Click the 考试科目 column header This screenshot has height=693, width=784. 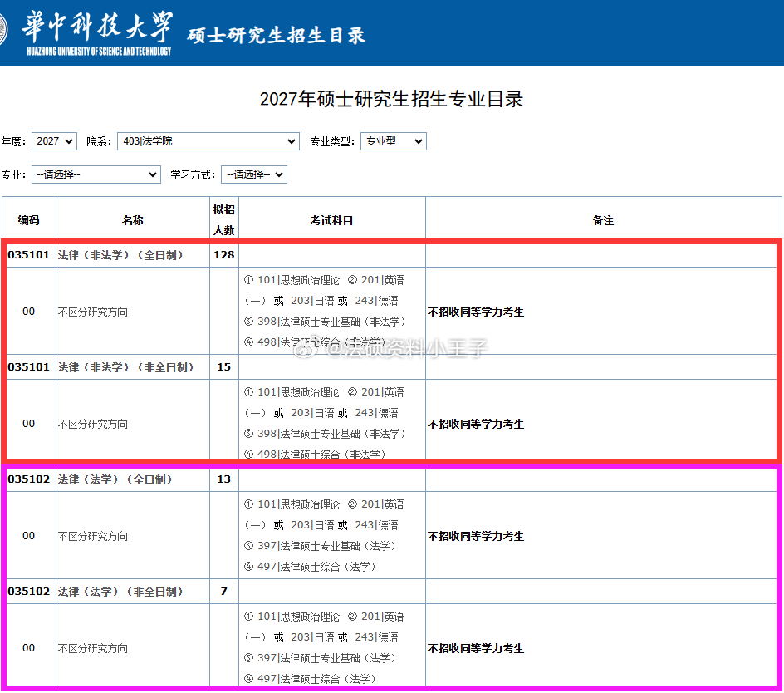[x=331, y=220]
